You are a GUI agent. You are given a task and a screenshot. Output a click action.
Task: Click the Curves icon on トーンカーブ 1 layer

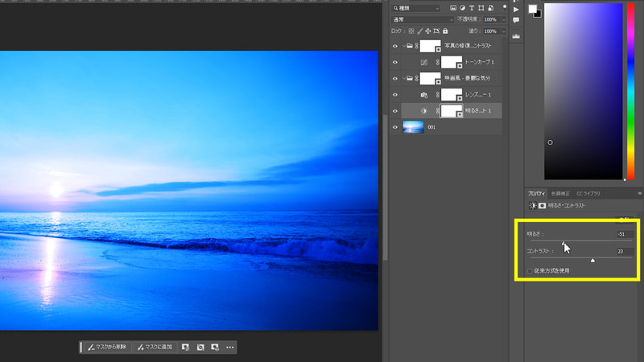point(424,63)
